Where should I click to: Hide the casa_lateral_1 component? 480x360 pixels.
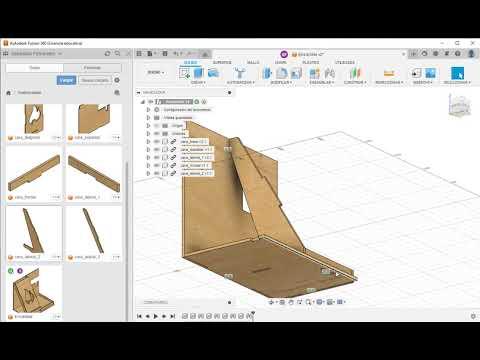(157, 158)
